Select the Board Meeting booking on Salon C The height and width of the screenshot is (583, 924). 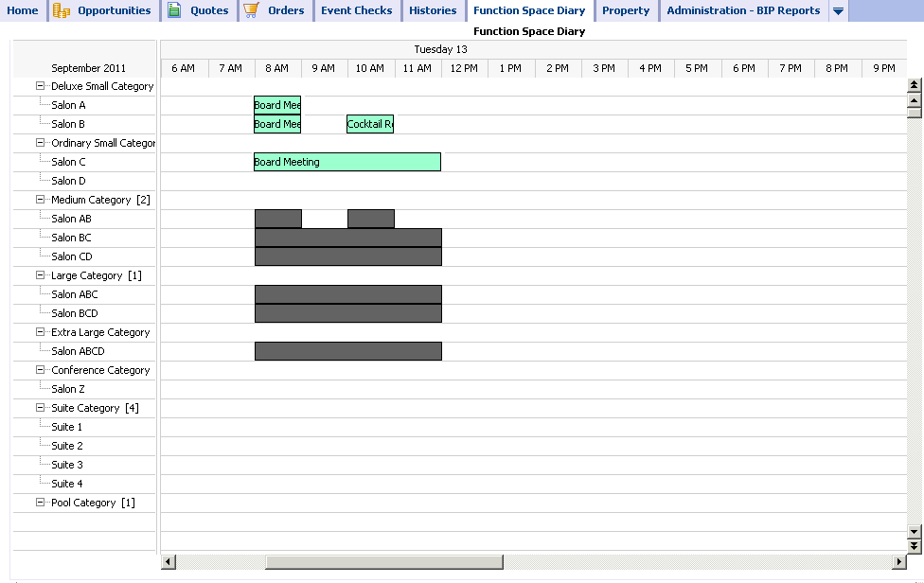coord(346,161)
